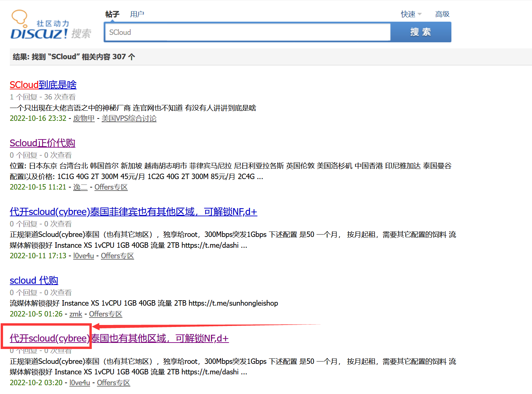
Task: Click the text 1 个回复 - 36 次查看
Action: (x=43, y=97)
